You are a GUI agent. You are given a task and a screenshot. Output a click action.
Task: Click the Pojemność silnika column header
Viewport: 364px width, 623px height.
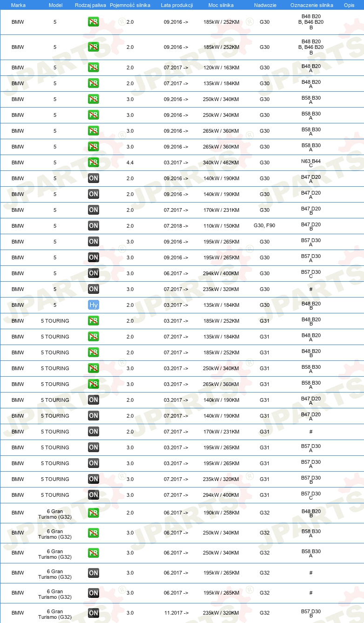point(130,5)
